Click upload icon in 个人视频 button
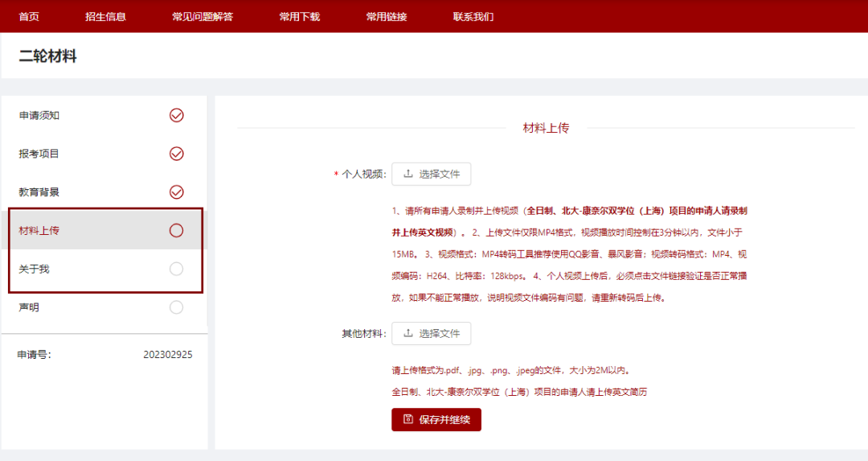The height and width of the screenshot is (461, 868). (x=408, y=174)
